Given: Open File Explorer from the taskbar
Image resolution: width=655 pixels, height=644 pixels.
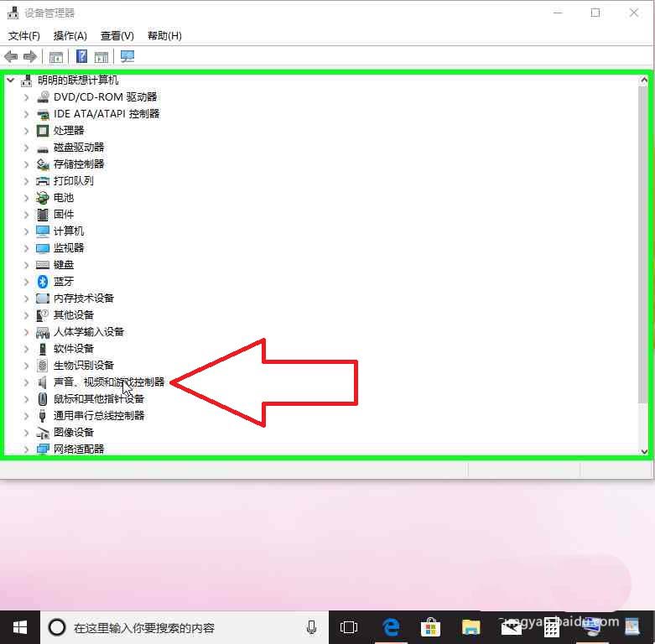Looking at the screenshot, I should click(470, 627).
